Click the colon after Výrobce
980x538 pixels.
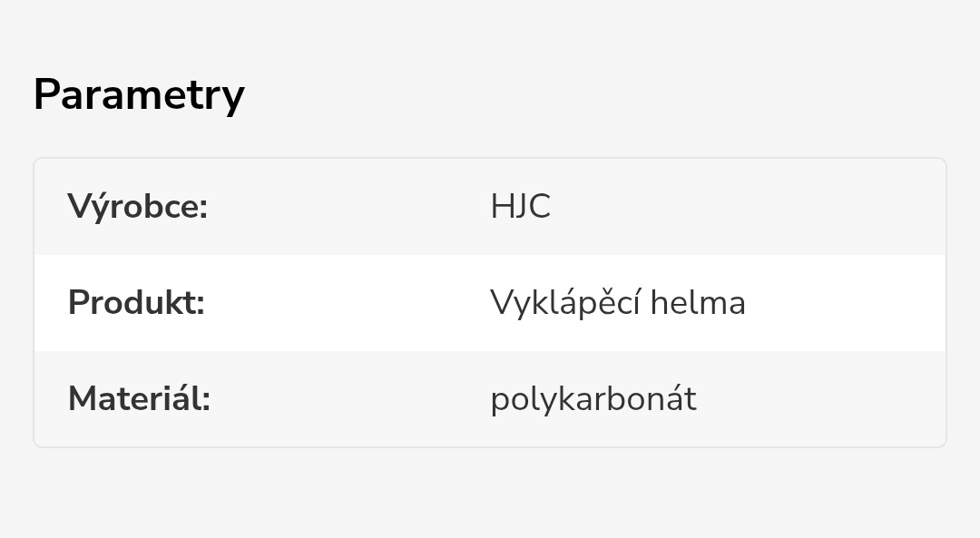coord(204,210)
